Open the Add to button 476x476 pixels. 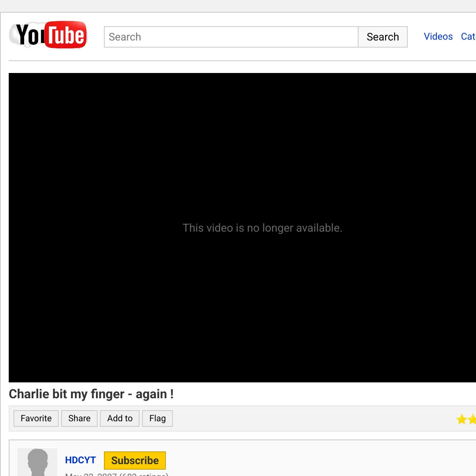120,418
